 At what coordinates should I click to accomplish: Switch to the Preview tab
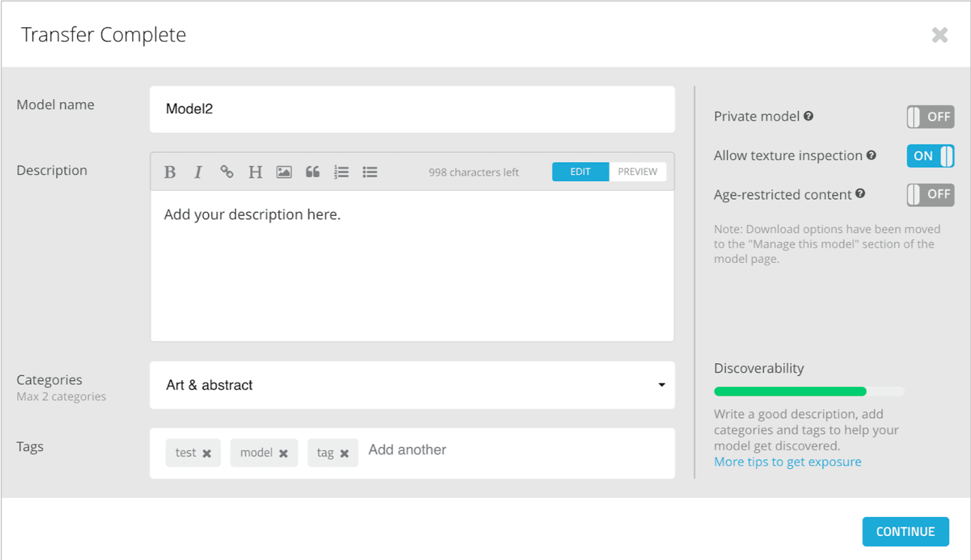pos(637,172)
